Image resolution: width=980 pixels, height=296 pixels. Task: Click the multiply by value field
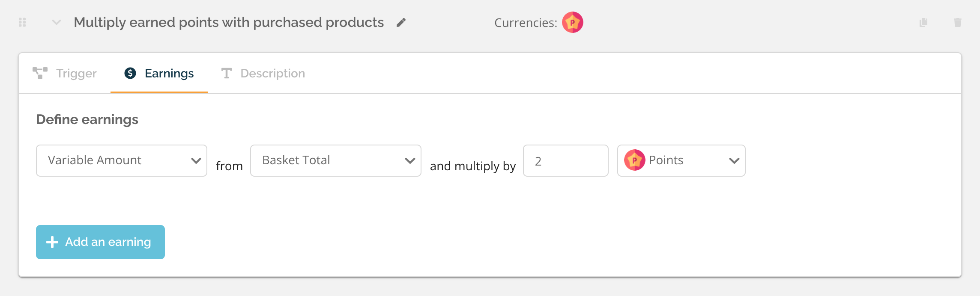point(566,160)
